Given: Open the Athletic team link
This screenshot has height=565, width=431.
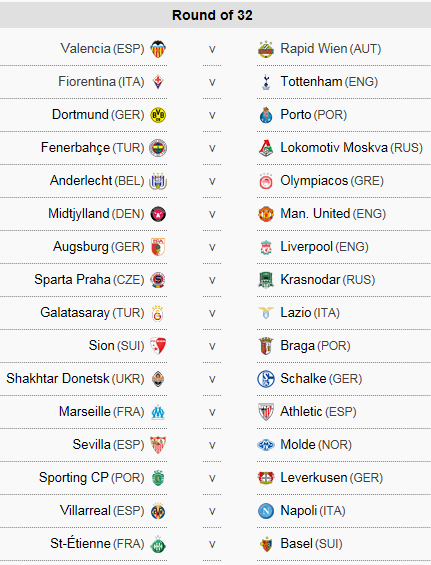Looking at the screenshot, I should click(x=301, y=411).
